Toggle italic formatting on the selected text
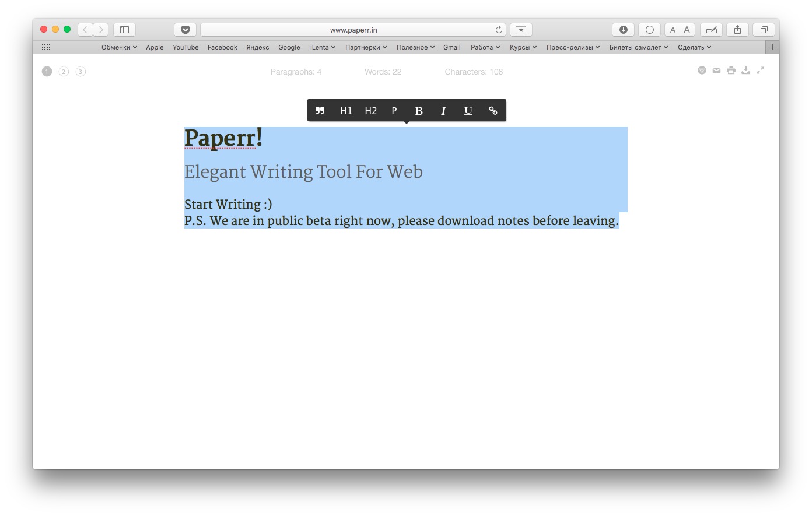The image size is (812, 516). point(443,111)
